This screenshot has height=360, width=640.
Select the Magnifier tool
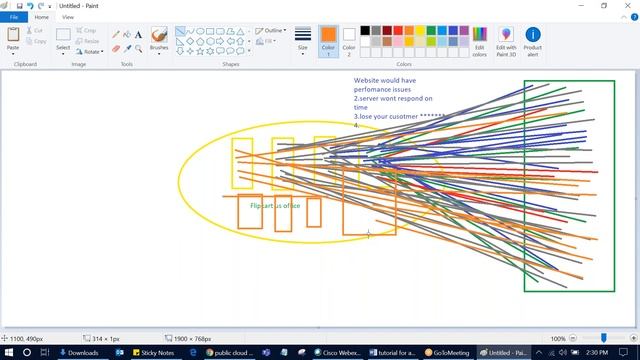point(138,49)
